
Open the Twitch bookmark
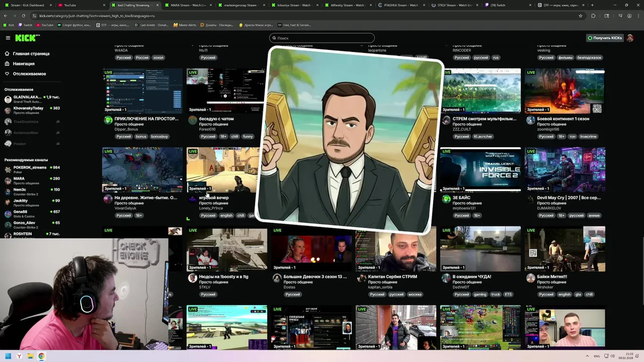pos(25,25)
